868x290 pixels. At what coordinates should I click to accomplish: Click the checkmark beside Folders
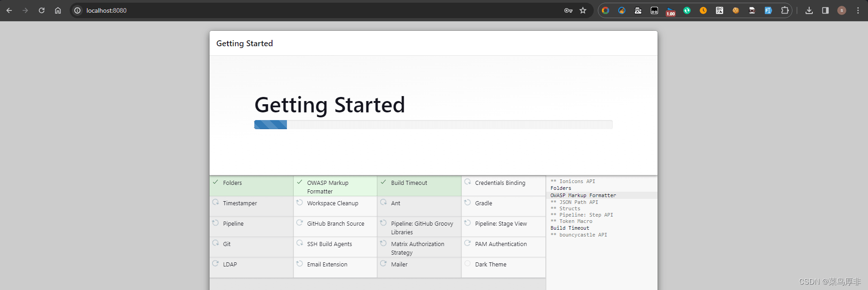[215, 182]
